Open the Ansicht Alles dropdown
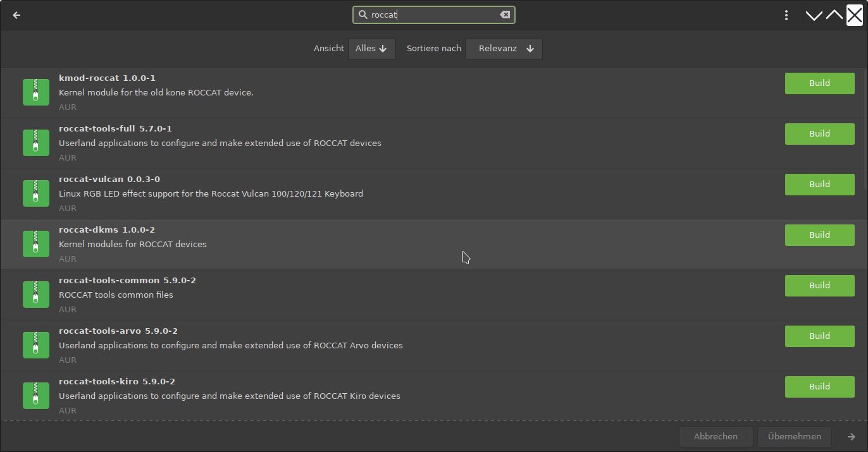 (371, 49)
